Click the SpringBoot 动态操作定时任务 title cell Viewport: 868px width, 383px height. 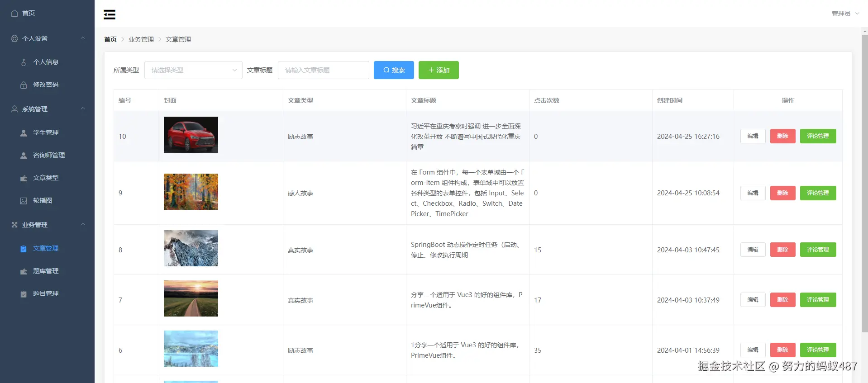[467, 250]
